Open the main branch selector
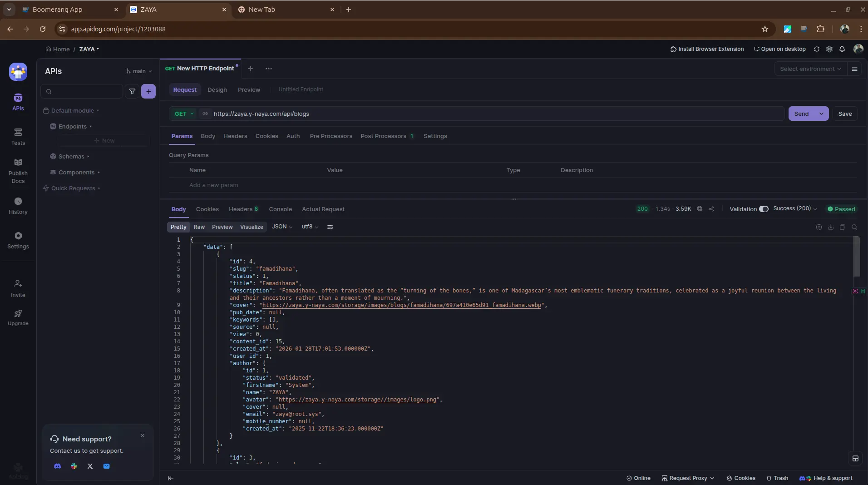868x485 pixels. pyautogui.click(x=139, y=71)
